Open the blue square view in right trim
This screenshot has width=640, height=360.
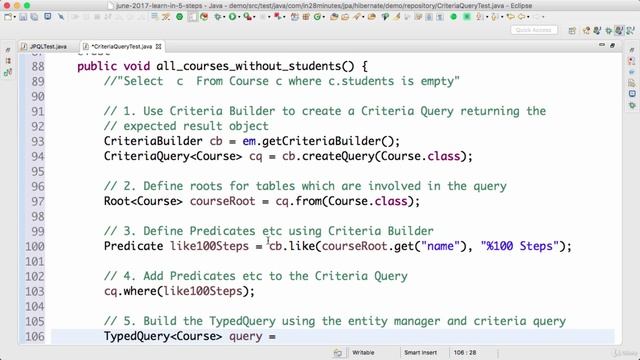coord(632,94)
